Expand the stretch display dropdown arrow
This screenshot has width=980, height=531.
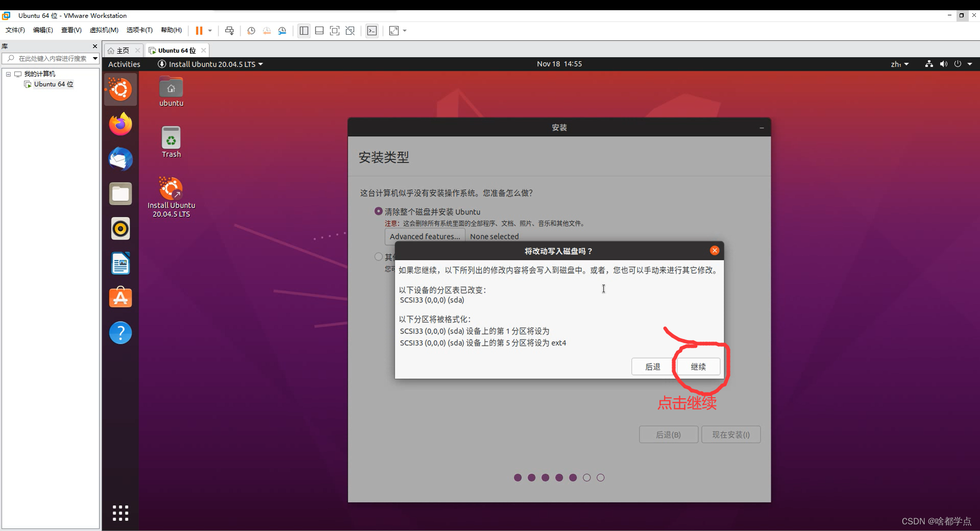405,31
